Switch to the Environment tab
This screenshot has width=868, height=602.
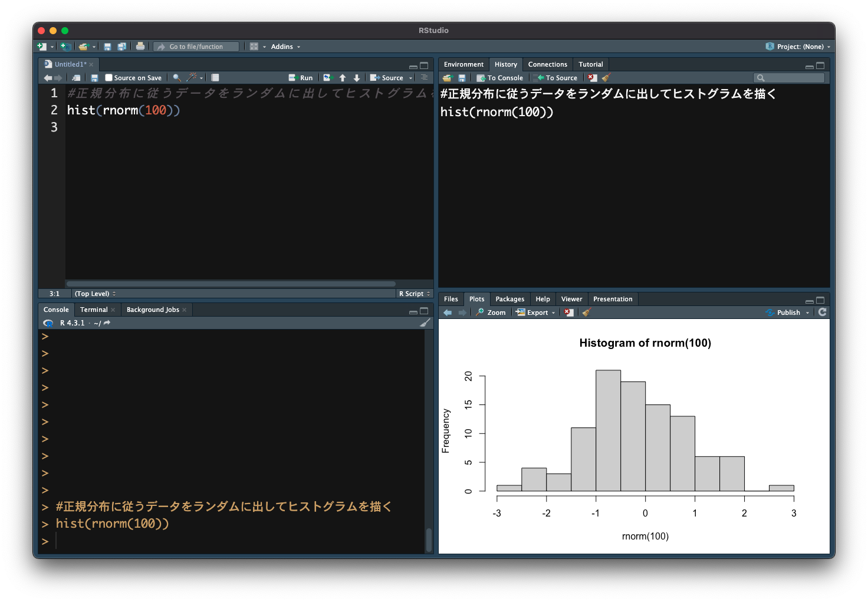464,64
